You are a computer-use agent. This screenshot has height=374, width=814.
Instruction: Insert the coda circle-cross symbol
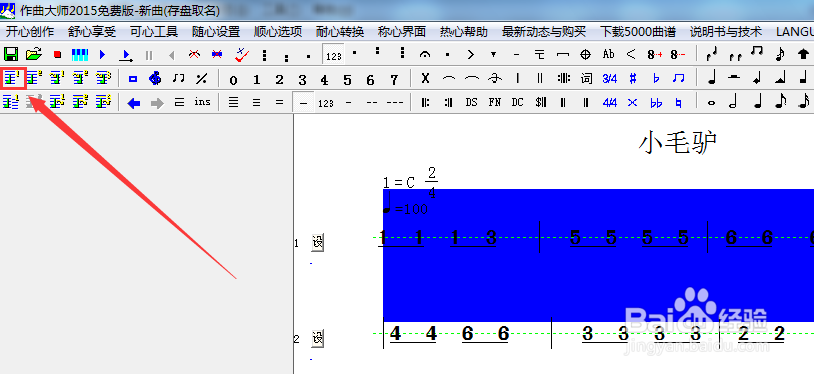point(586,54)
